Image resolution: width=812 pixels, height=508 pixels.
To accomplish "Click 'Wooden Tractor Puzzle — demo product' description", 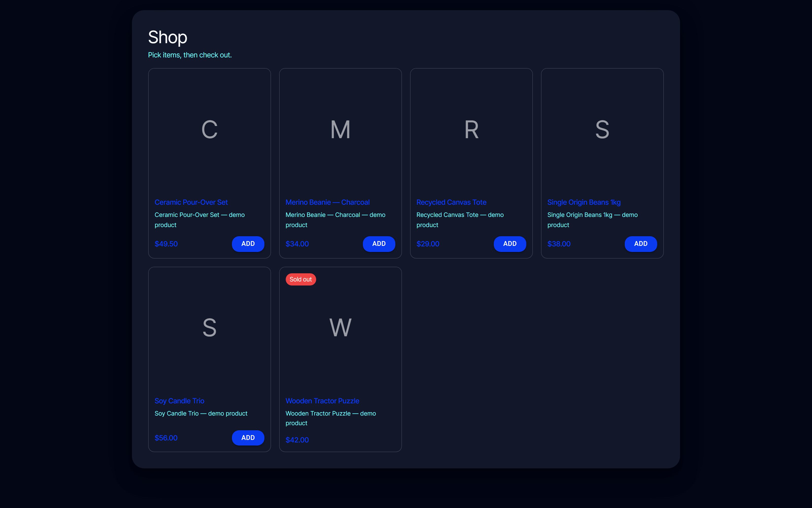I will coord(330,418).
